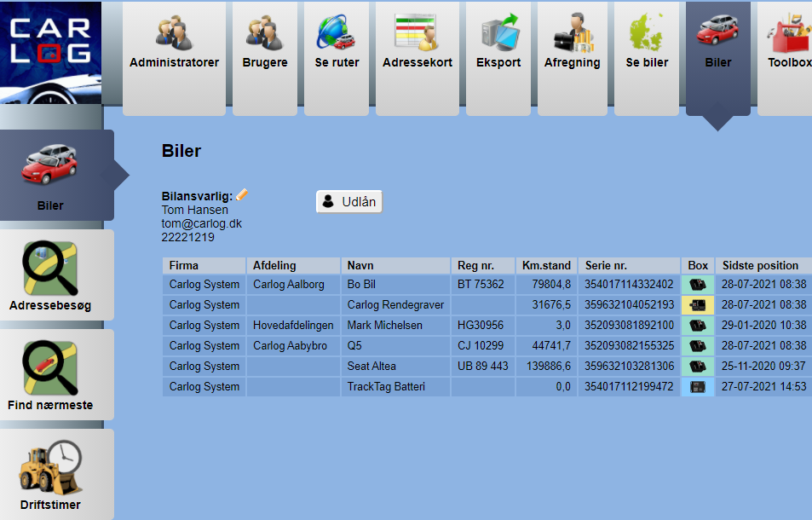Screen dimensions: 812x520
Task: Open the Eksport tab
Action: 498,57
